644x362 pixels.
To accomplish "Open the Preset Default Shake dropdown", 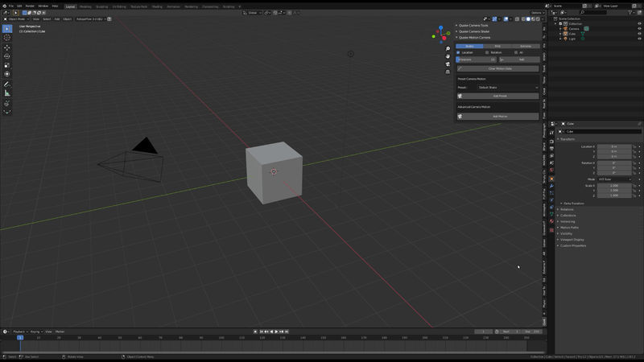I will (508, 88).
